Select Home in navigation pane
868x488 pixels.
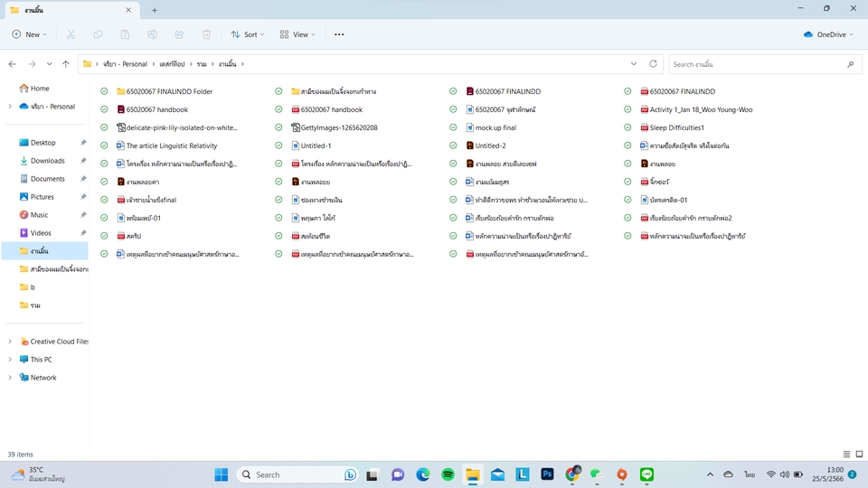40,88
